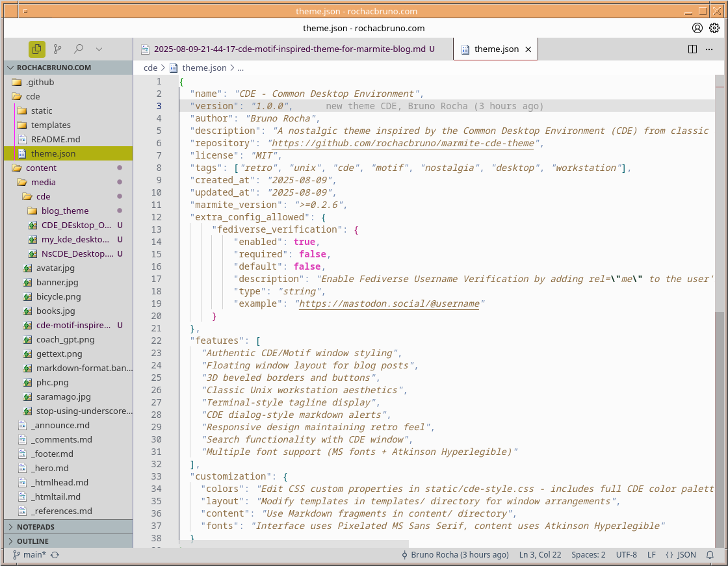728x566 pixels.
Task: Change the UTF-8 encoding selector
Action: (627, 555)
